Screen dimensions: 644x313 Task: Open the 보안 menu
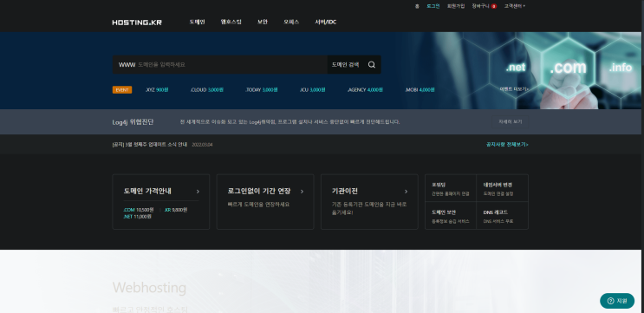click(263, 22)
